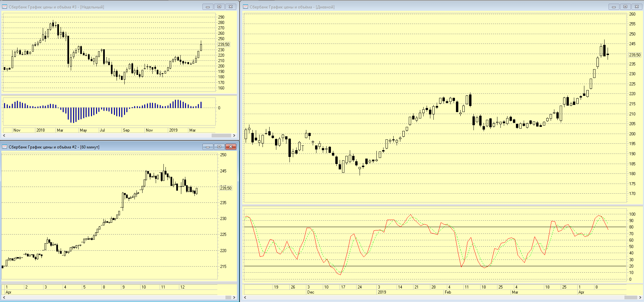Maximize the weekly (Недельный) chart window
Screen dimensions: 644x302
[219, 7]
